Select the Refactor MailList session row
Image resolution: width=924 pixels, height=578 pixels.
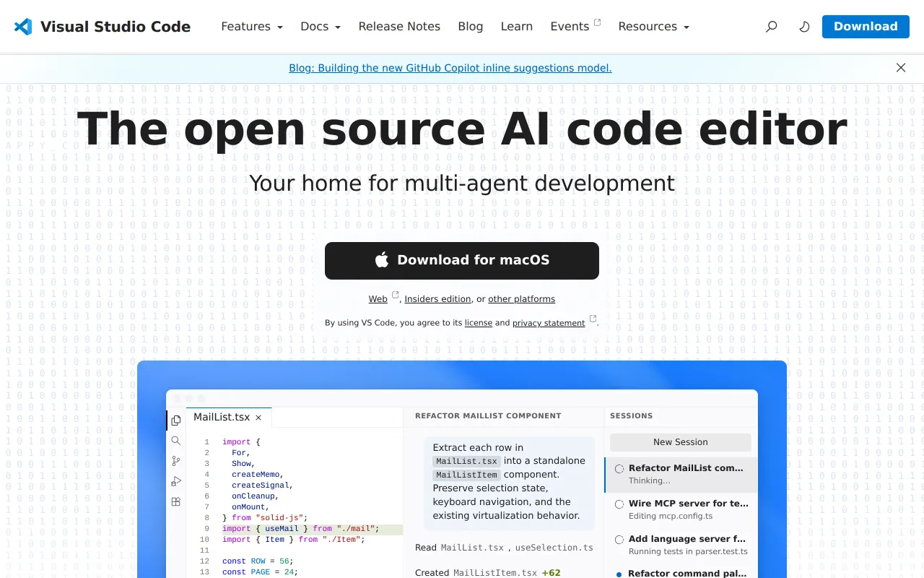(x=681, y=475)
